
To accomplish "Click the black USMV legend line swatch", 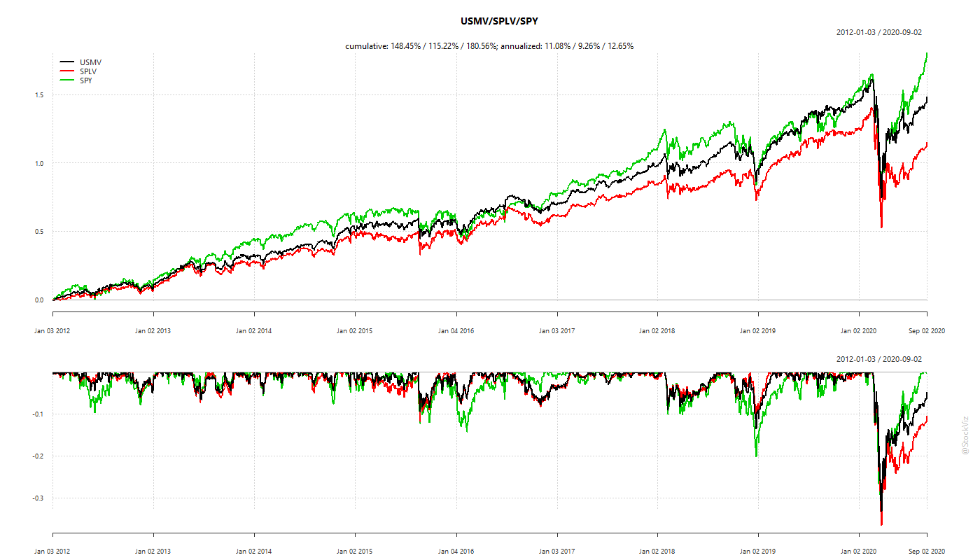I will click(x=68, y=62).
